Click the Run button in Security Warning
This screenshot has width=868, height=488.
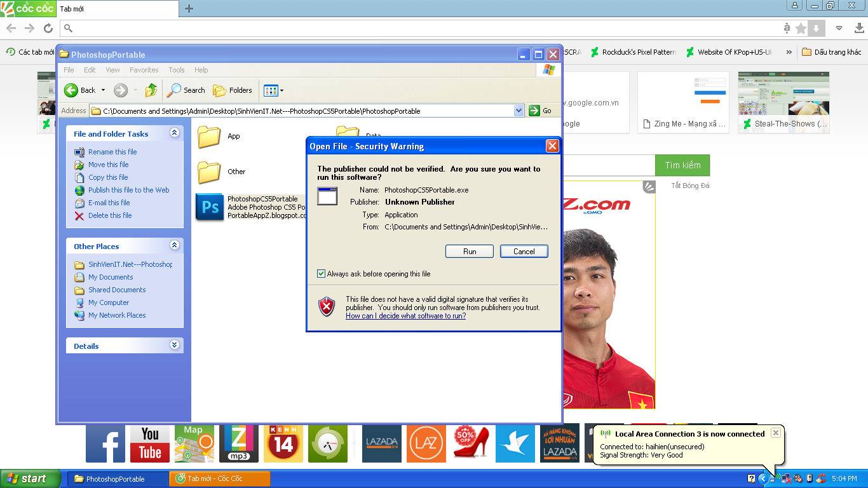tap(470, 252)
